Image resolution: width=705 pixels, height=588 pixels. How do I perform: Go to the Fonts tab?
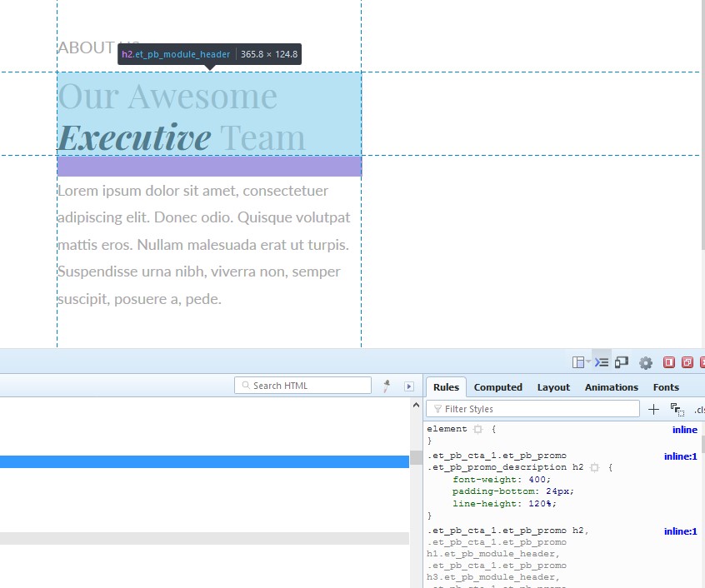pos(666,387)
